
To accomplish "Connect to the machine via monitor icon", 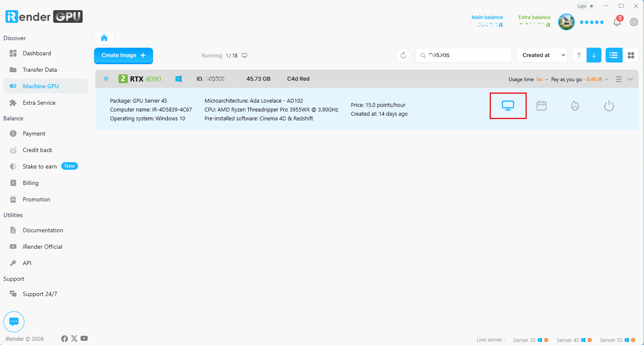I will [x=508, y=106].
